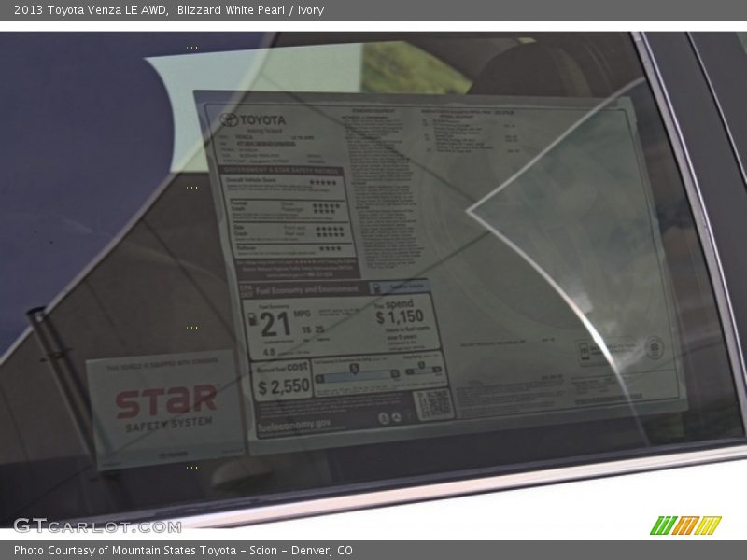Click the fuel pump icon beside 21 MPG
The image size is (747, 560).
[x=253, y=319]
